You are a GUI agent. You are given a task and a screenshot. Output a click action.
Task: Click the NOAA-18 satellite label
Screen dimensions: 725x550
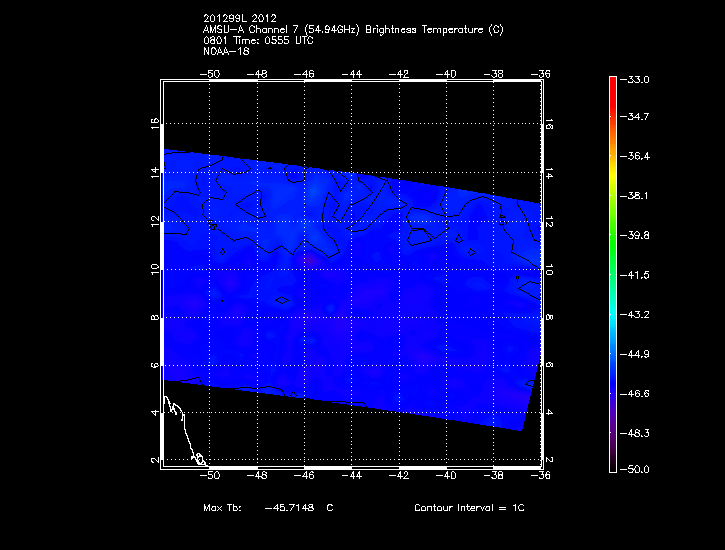coord(224,51)
